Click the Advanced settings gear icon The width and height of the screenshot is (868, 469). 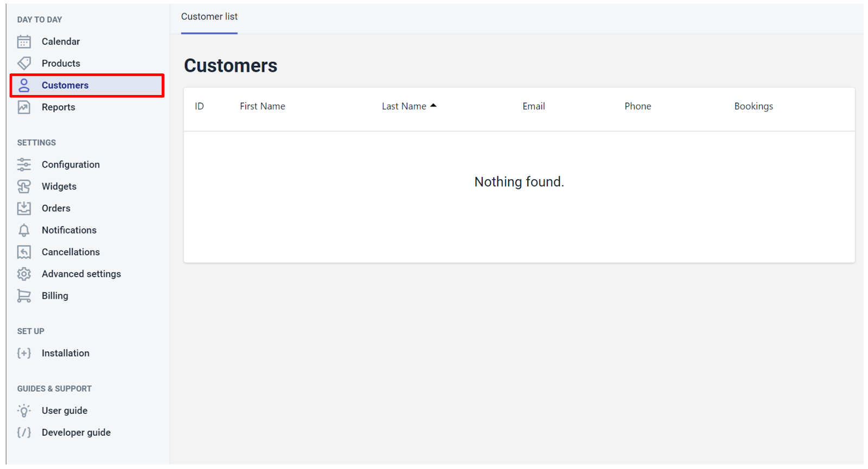24,274
